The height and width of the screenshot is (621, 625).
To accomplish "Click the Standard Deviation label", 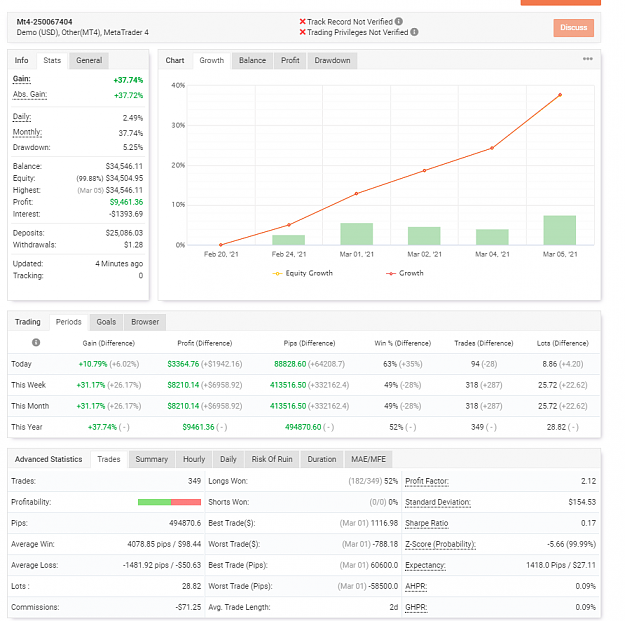I will 438,502.
